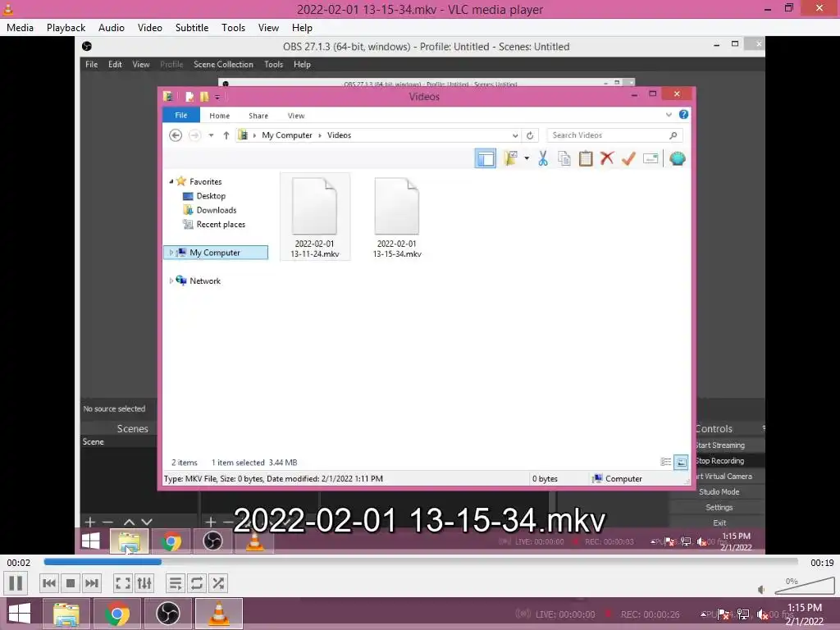
Task: Show hidden system tray icons arrow
Action: pos(703,614)
